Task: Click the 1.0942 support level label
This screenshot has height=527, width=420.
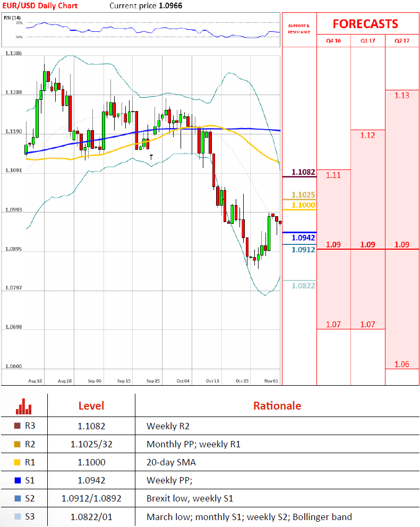Action: coord(303,237)
